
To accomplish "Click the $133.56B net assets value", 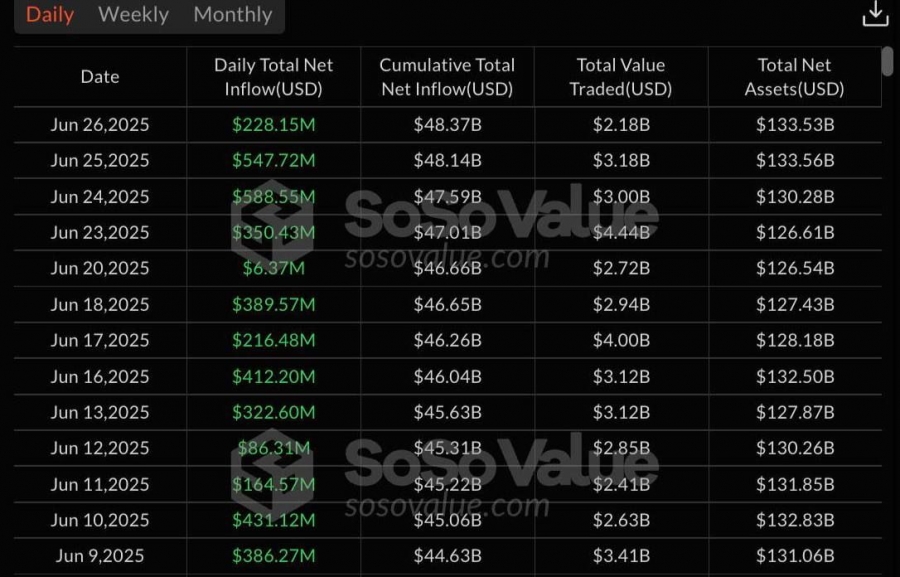I will point(794,160).
